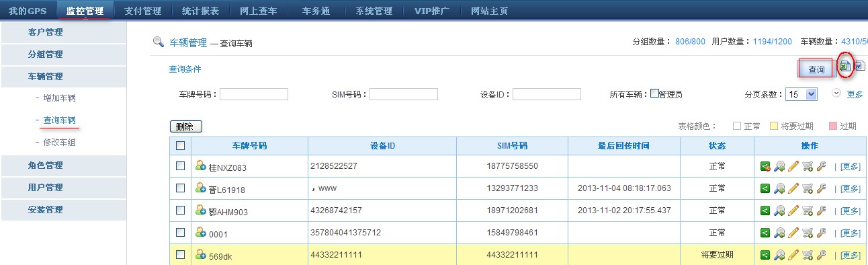Image resolution: width=868 pixels, height=265 pixels.
Task: Click the green share icon for 晋L61918
Action: (765, 188)
